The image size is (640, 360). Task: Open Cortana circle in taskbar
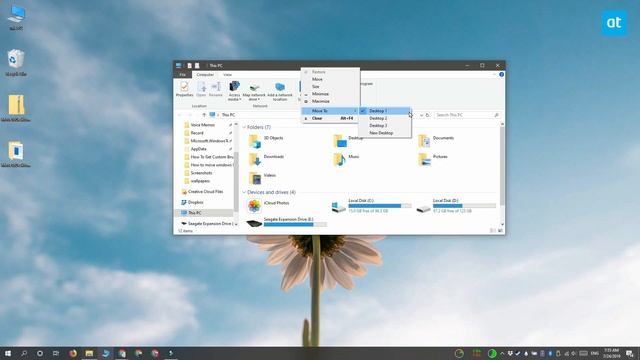pos(40,353)
